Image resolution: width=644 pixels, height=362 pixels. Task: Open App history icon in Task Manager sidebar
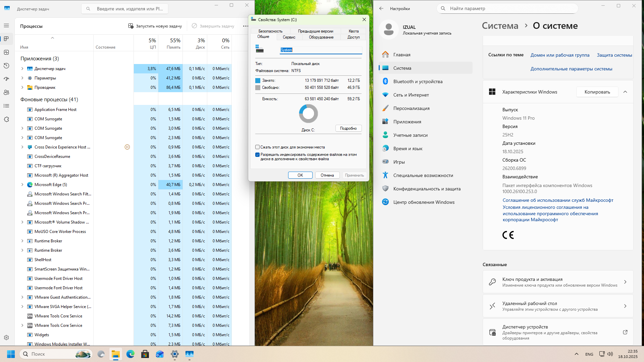coord(6,66)
